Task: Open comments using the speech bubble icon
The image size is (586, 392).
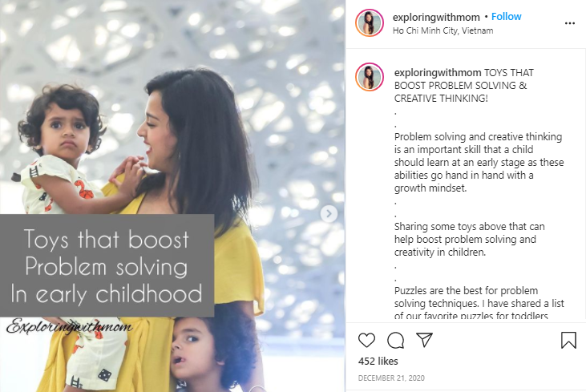Action: pos(395,340)
